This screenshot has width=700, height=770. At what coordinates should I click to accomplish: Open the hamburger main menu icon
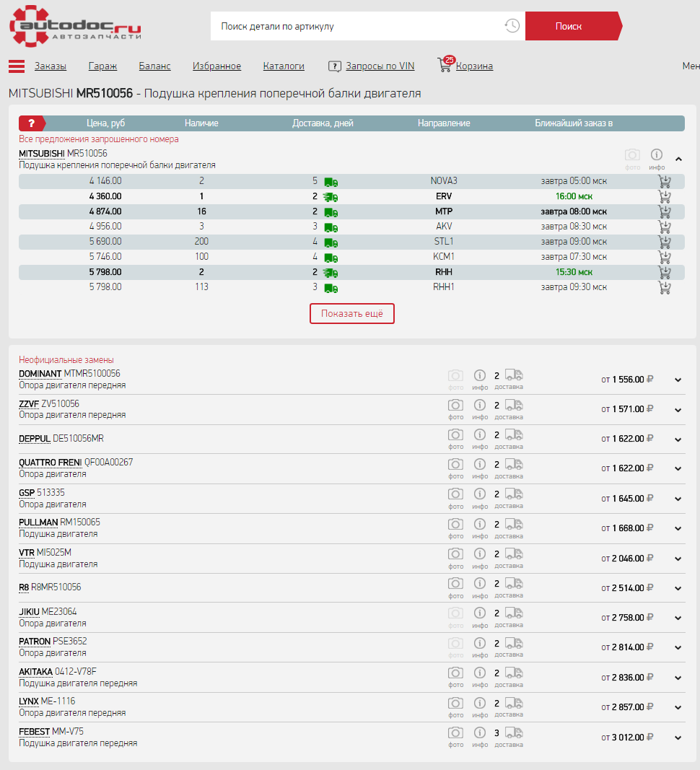coord(17,66)
